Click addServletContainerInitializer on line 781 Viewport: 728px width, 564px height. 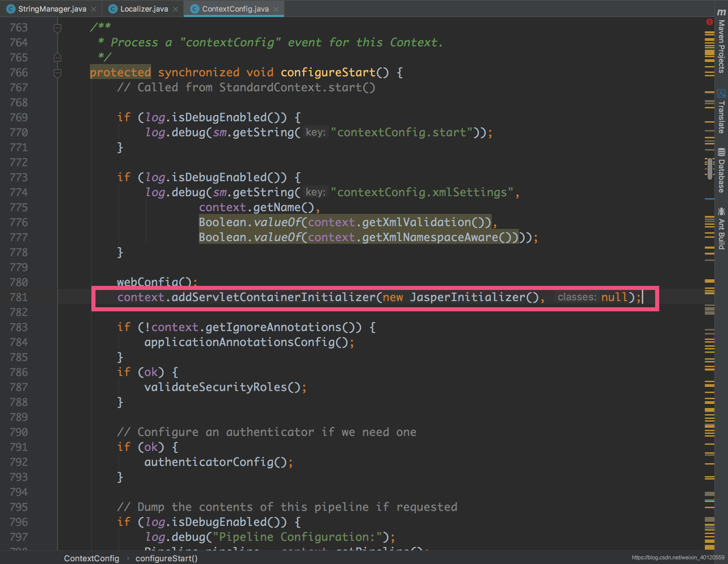click(273, 297)
